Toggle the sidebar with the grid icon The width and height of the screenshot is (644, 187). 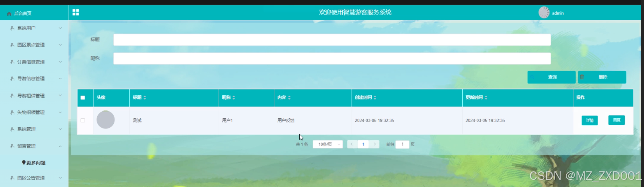(x=76, y=12)
